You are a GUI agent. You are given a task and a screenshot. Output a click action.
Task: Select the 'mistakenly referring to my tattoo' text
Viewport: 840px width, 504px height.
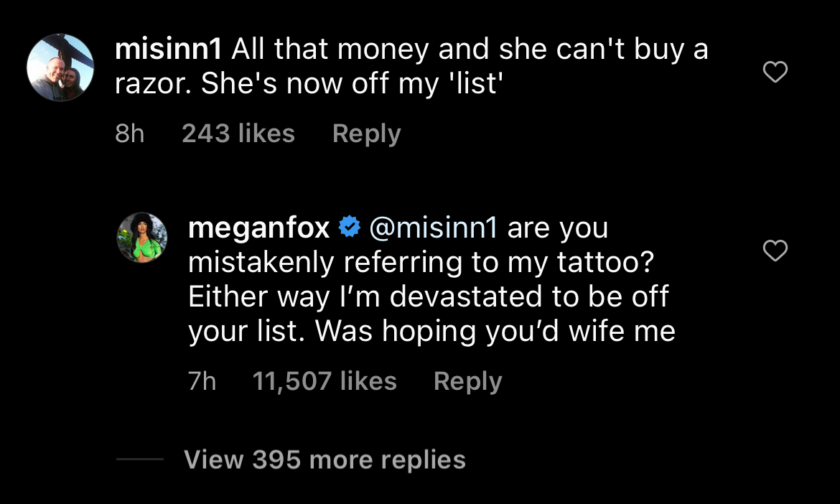[x=419, y=262]
